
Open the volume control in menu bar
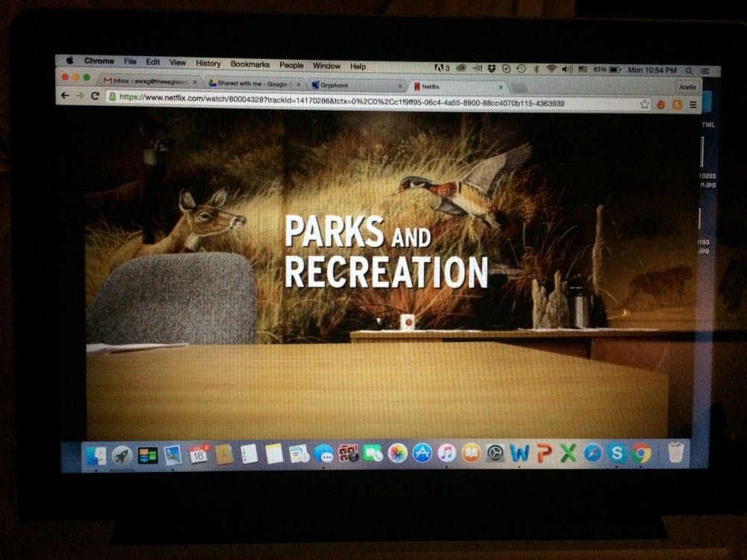point(567,69)
